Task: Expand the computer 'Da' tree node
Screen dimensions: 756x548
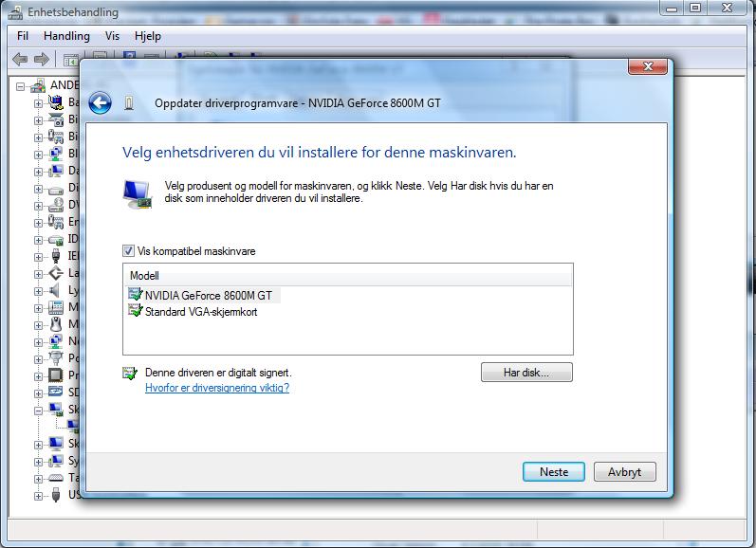Action: [x=38, y=172]
